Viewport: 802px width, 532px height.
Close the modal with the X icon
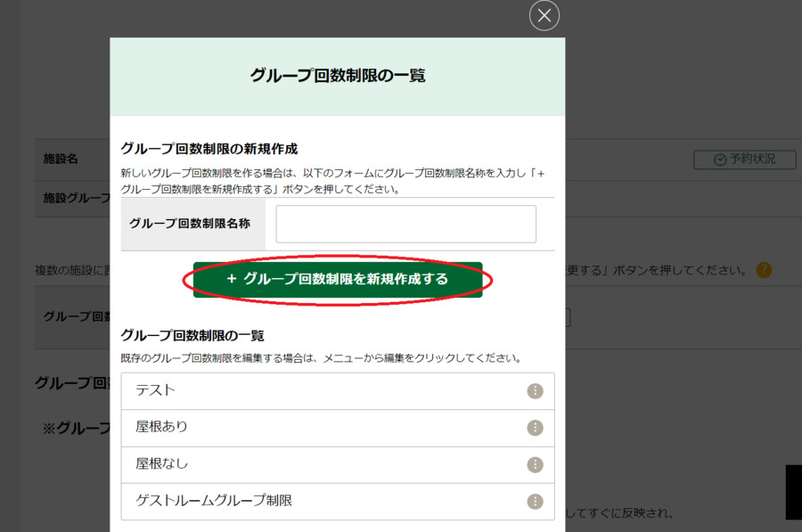pos(544,15)
